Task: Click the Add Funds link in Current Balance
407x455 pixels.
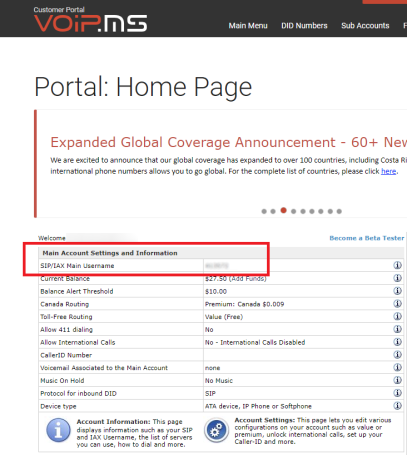Action: coord(247,279)
